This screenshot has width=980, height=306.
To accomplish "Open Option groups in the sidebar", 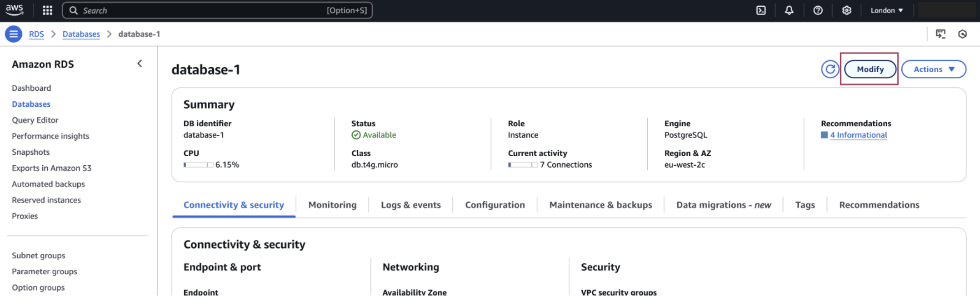I will [x=38, y=287].
